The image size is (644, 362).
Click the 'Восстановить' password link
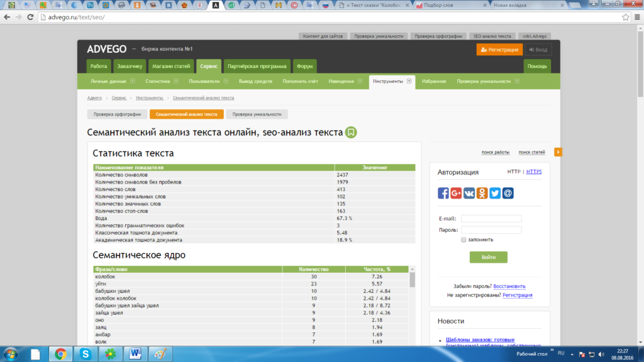click(509, 286)
